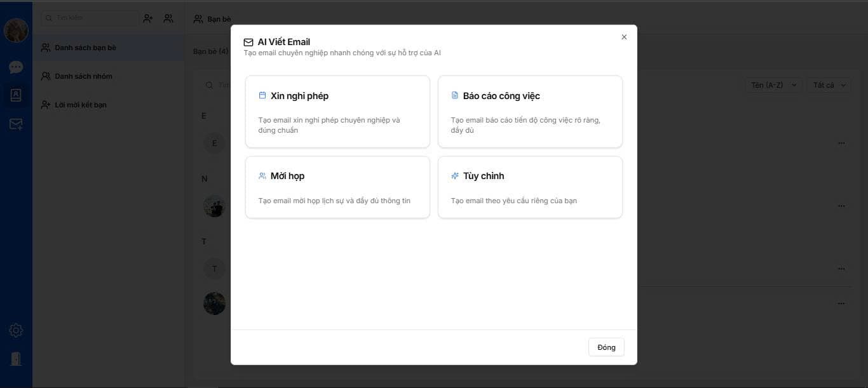
Task: Focus the Tìm kiếm search field
Action: pyautogui.click(x=90, y=18)
